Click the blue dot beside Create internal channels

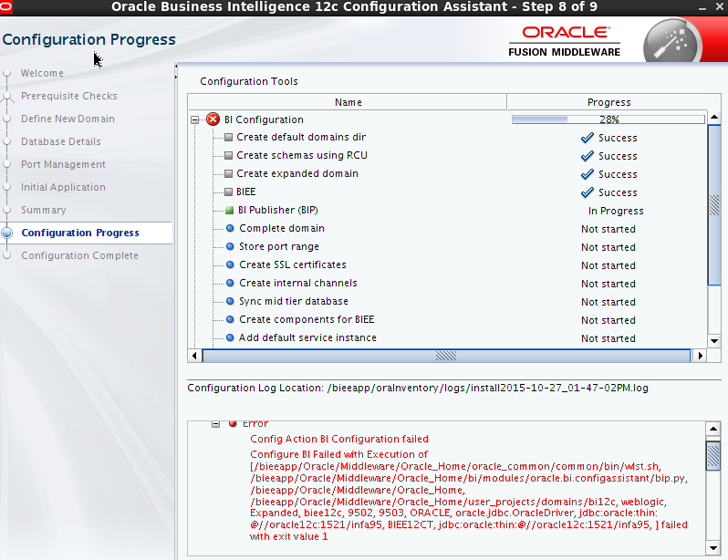pyautogui.click(x=230, y=283)
